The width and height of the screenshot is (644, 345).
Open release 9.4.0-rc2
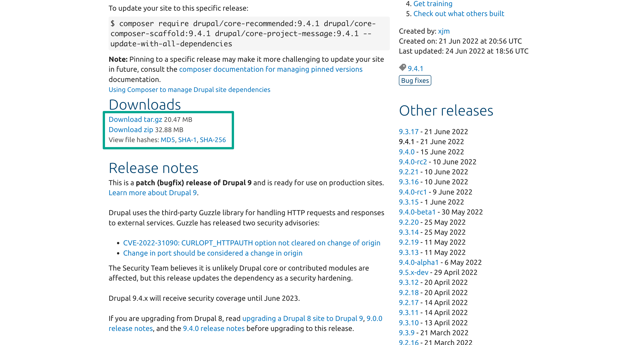pos(413,162)
